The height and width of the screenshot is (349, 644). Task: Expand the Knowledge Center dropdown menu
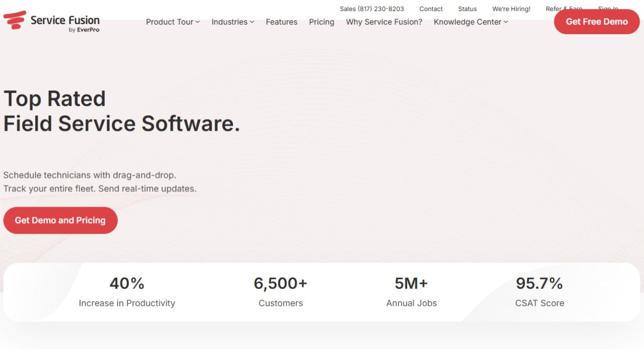point(470,22)
